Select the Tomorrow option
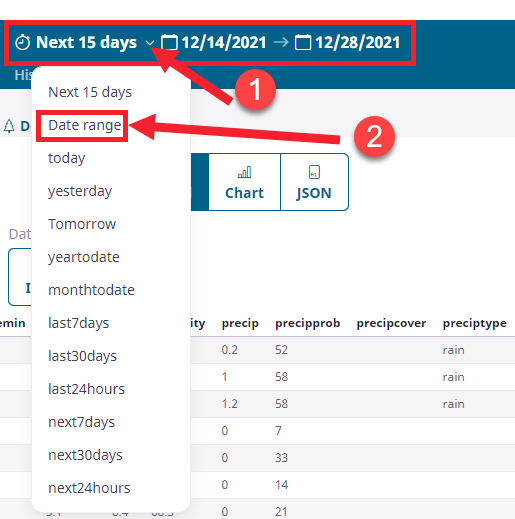515x519 pixels. coord(82,224)
